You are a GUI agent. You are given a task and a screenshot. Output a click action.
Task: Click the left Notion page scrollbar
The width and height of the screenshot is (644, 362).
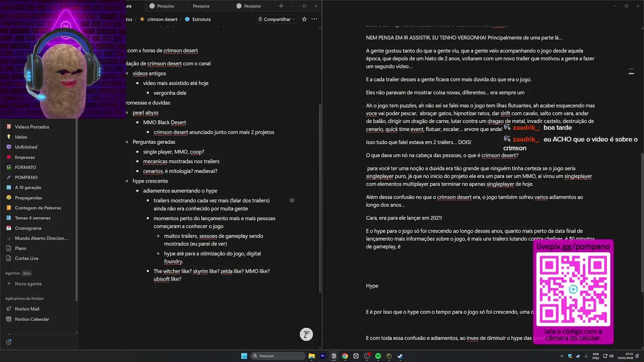pos(320,199)
